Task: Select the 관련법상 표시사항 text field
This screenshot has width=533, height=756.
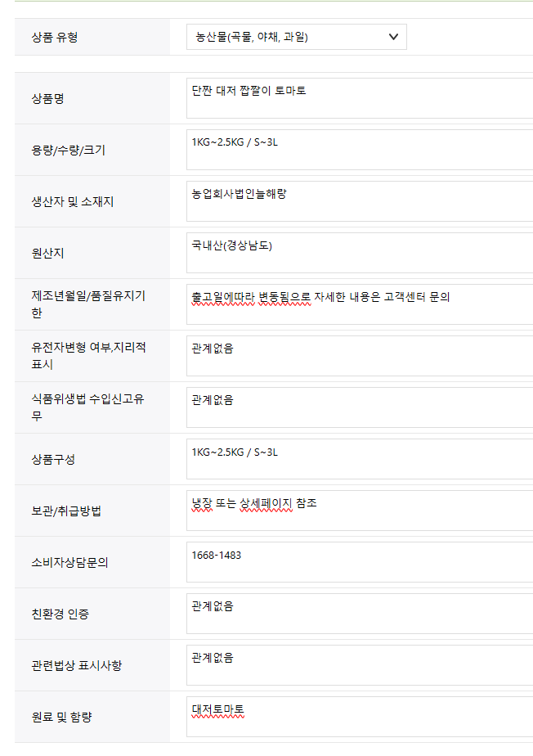Action: point(360,665)
